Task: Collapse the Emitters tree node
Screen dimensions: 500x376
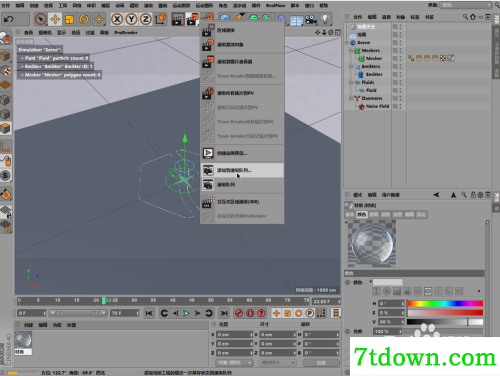Action: point(351,67)
